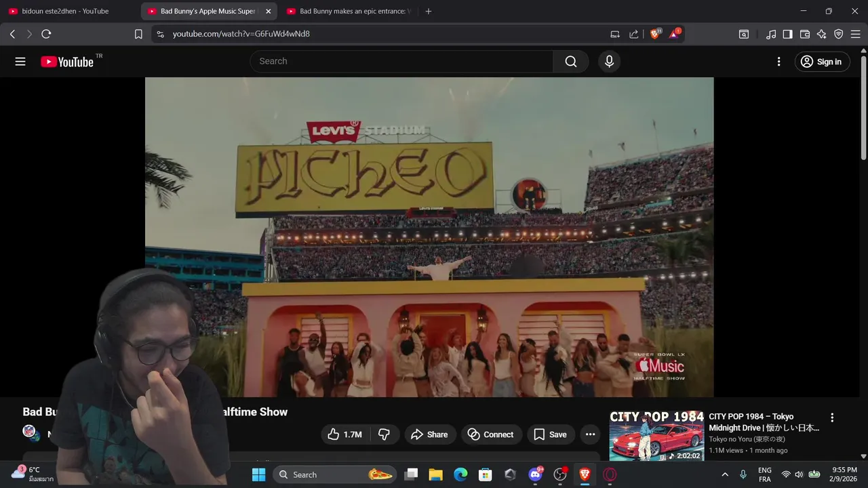Switch ENG FRA input language
The image size is (868, 488).
(764, 474)
